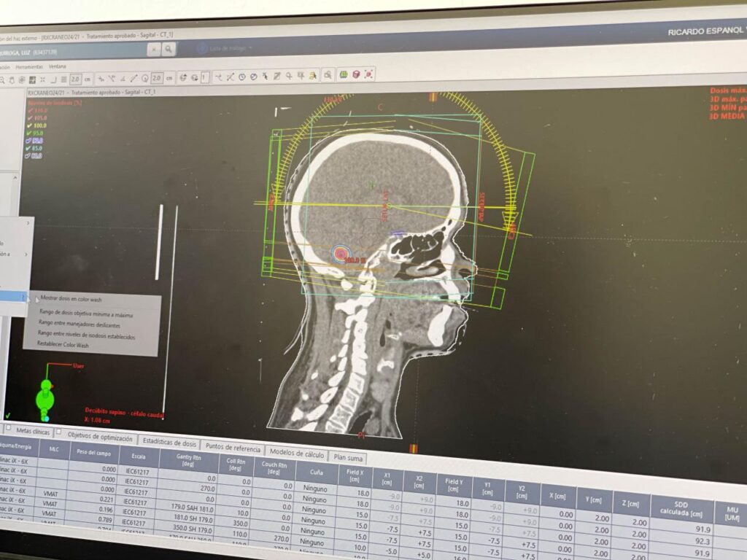Click the first clock-shaped toolbar icon
Image resolution: width=747 pixels, height=560 pixels.
[x=241, y=76]
